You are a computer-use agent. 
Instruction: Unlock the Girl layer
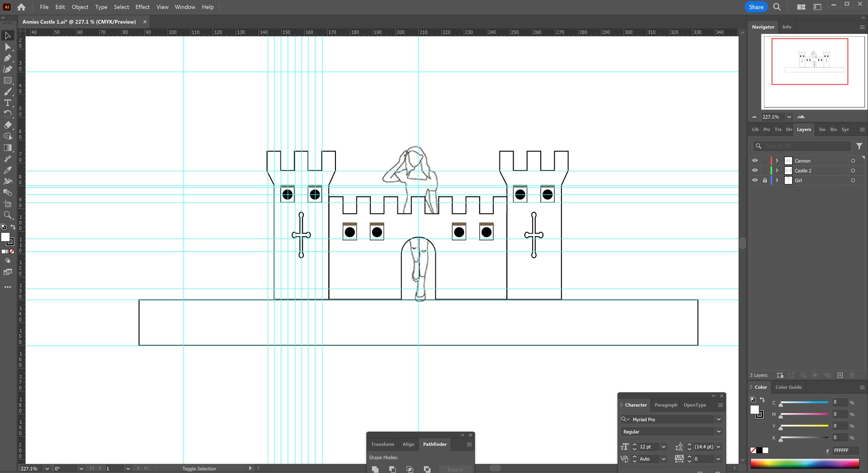764,180
